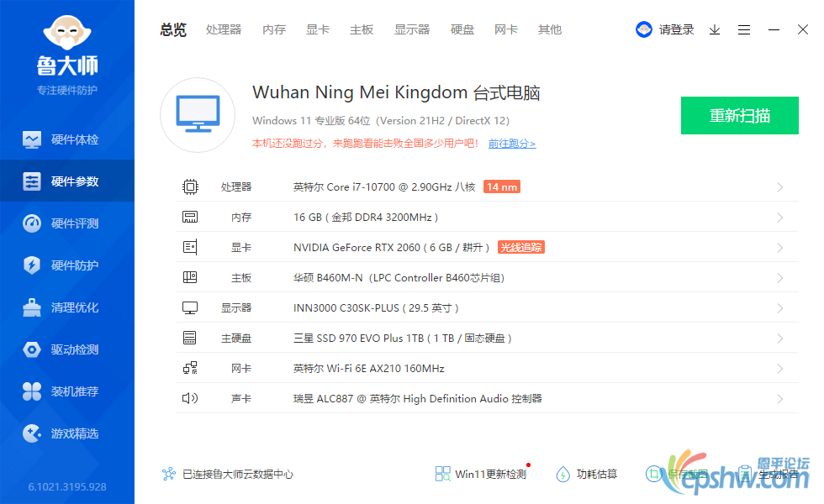Click the Win11更新检测 label

pyautogui.click(x=491, y=474)
